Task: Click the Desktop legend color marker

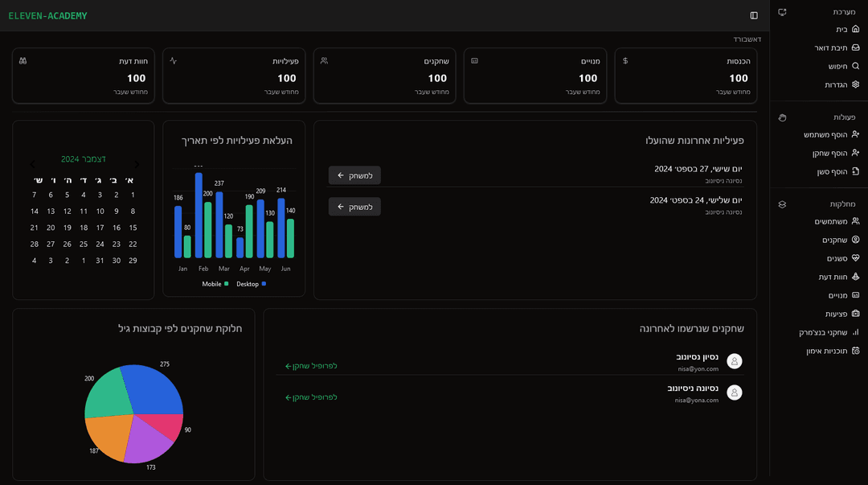Action: point(264,284)
